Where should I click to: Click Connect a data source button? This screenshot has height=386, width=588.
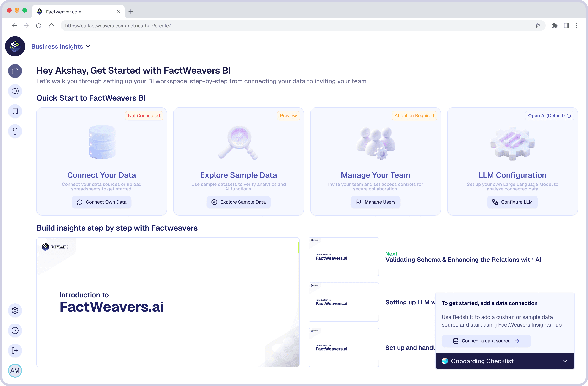coord(486,341)
